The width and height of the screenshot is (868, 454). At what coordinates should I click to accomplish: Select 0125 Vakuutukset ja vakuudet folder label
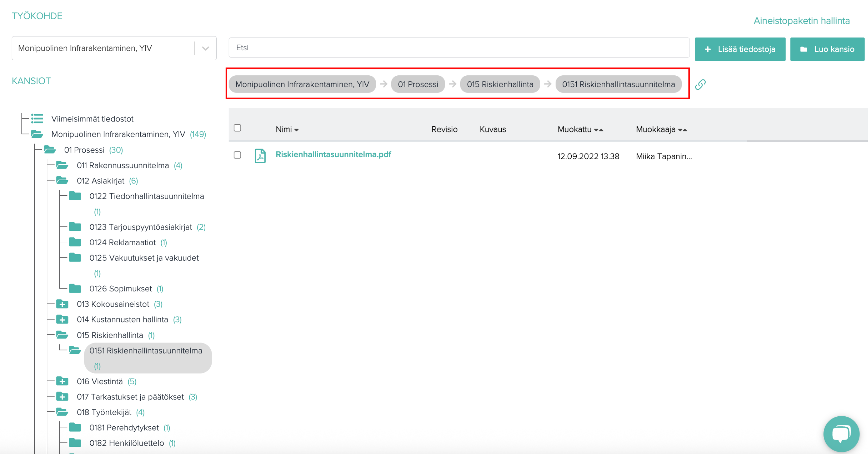(x=144, y=257)
